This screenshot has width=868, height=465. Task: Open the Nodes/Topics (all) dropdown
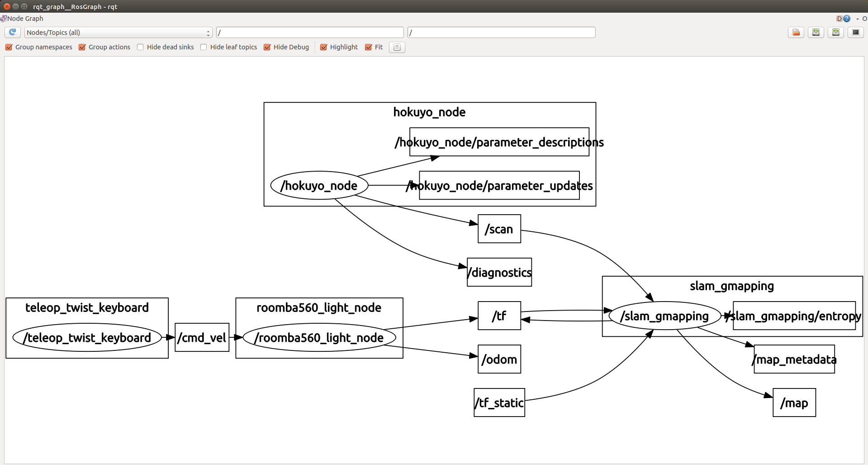click(118, 33)
